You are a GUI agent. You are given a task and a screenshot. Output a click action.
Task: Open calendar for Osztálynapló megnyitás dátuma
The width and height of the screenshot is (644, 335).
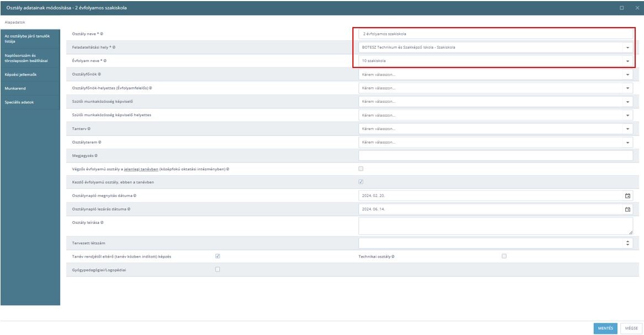coord(627,196)
